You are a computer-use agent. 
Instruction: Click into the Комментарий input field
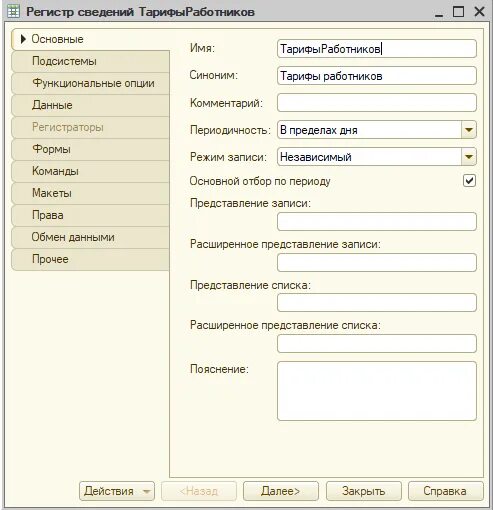(377, 103)
